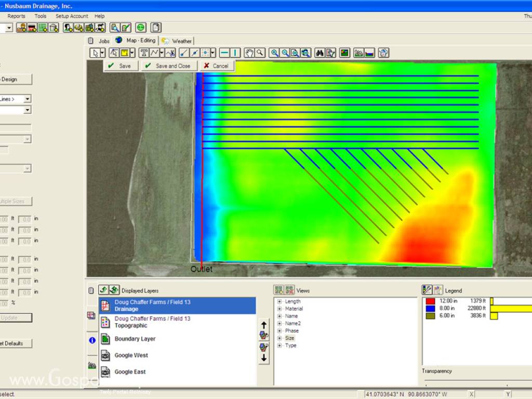The width and height of the screenshot is (532, 399).
Task: Click the farmer client icon in top toolbar
Action: (x=21, y=28)
